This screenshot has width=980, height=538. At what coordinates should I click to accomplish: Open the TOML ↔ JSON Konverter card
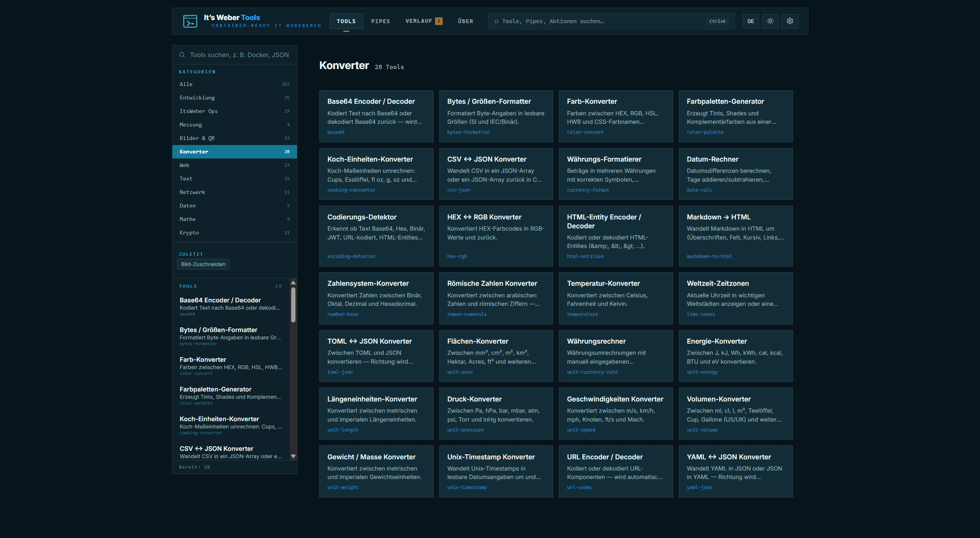(376, 356)
